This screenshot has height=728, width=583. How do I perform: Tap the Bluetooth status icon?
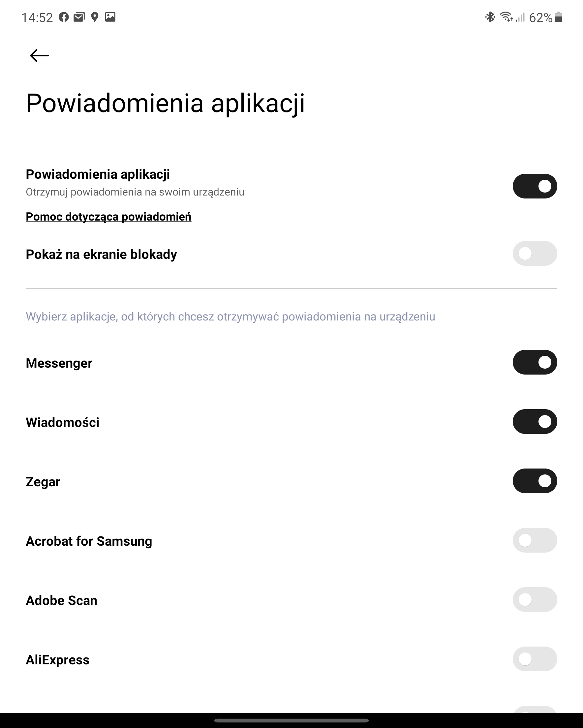coord(490,17)
